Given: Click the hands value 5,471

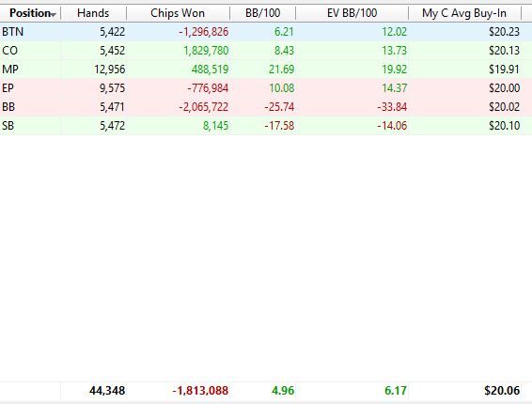Looking at the screenshot, I should [112, 107].
